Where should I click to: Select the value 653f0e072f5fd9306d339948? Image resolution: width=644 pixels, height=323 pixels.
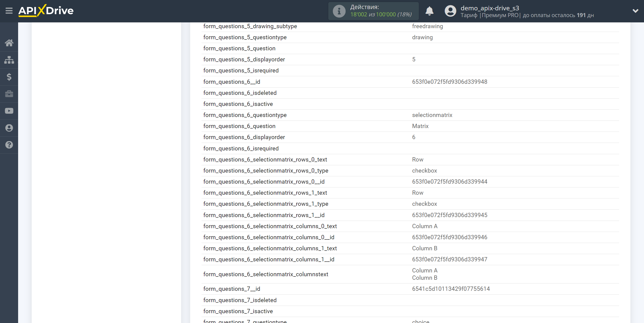click(x=450, y=82)
